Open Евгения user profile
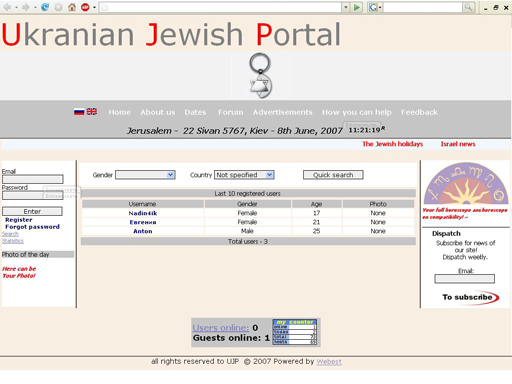This screenshot has height=384, width=512. point(143,222)
